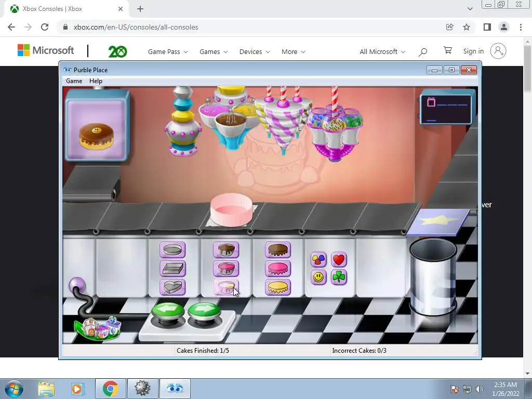Viewport: 532px width, 399px height.
Task: Click the Purble Place village home icon
Action: 98,328
